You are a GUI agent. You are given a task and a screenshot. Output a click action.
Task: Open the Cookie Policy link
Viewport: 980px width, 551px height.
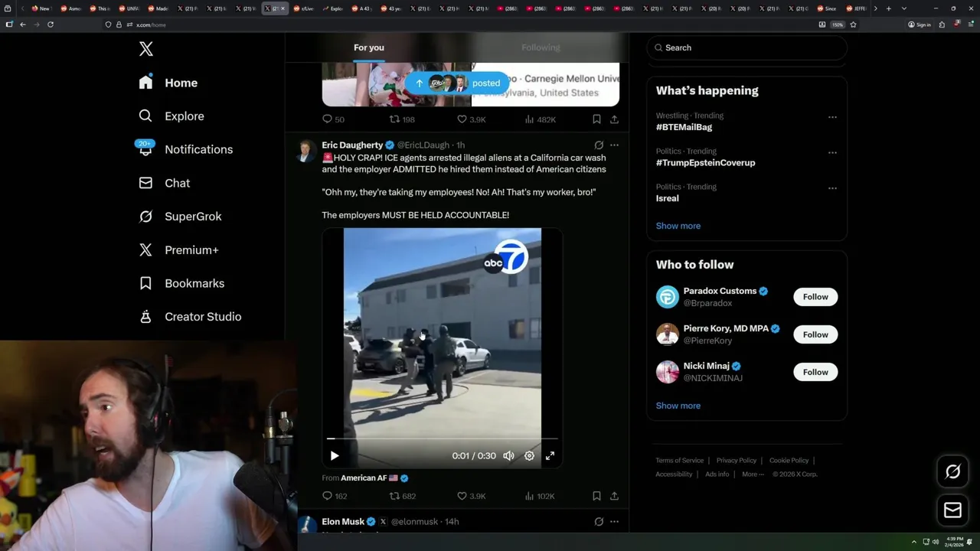pos(789,461)
